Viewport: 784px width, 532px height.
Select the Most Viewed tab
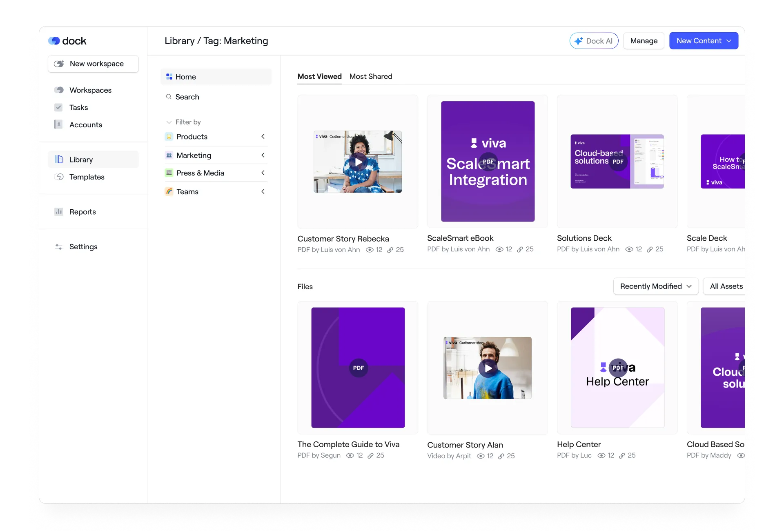(319, 76)
